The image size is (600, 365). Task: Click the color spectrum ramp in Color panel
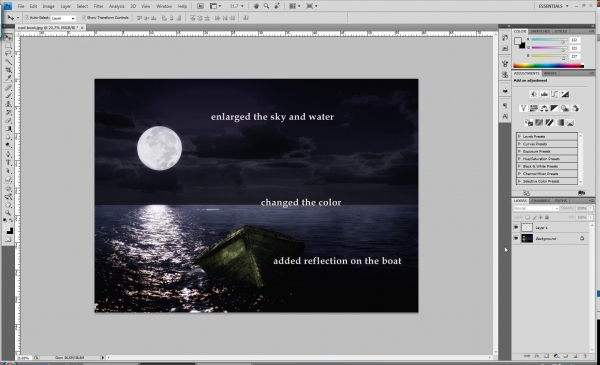(548, 65)
